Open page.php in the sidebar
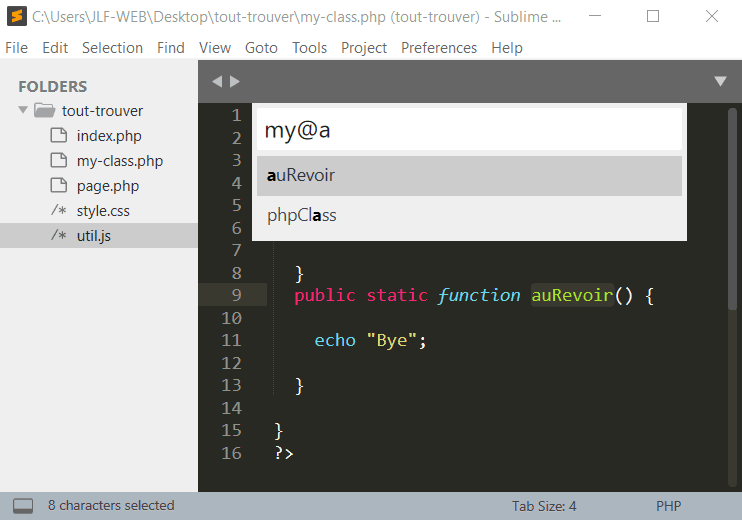This screenshot has height=520, width=742. click(108, 186)
